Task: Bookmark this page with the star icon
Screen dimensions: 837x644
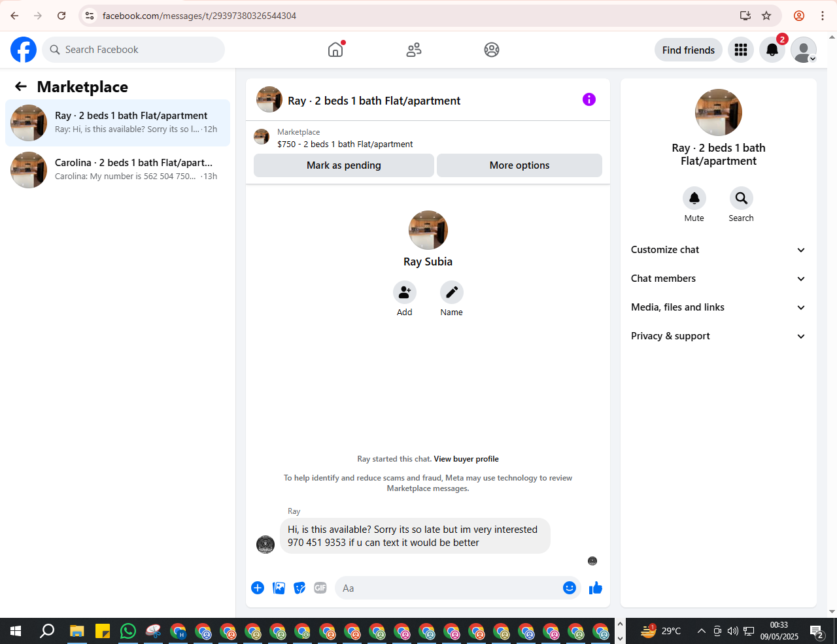Action: (x=767, y=16)
